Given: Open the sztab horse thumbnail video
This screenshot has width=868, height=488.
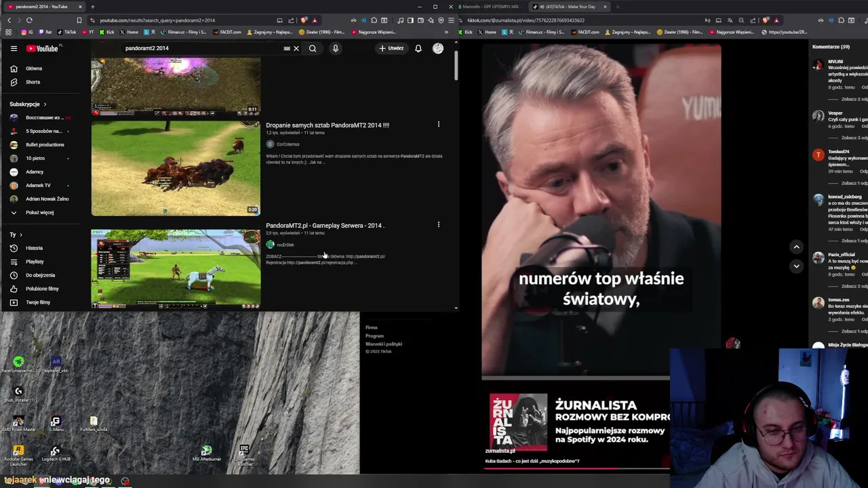Looking at the screenshot, I should [x=176, y=169].
